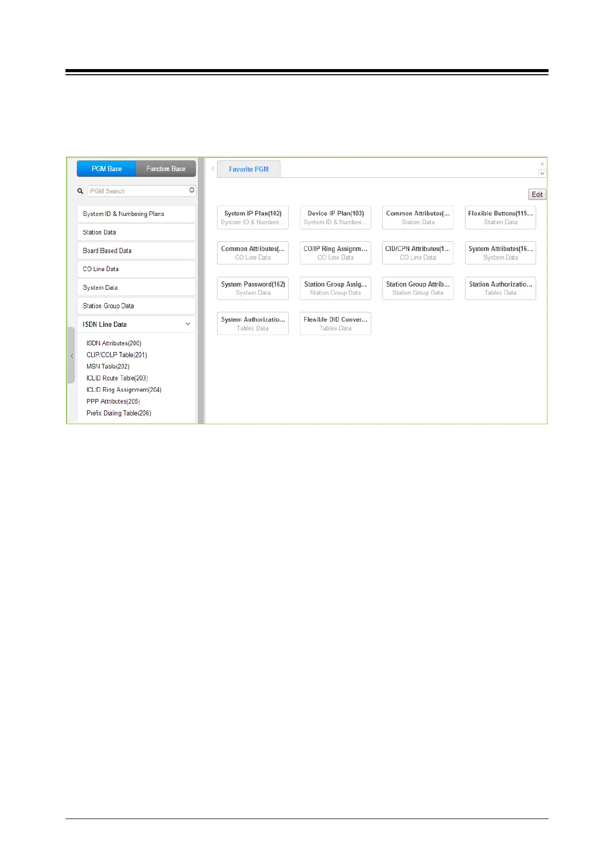The height and width of the screenshot is (868, 614).
Task: Open ISDN Attributes(200)
Action: coord(114,343)
